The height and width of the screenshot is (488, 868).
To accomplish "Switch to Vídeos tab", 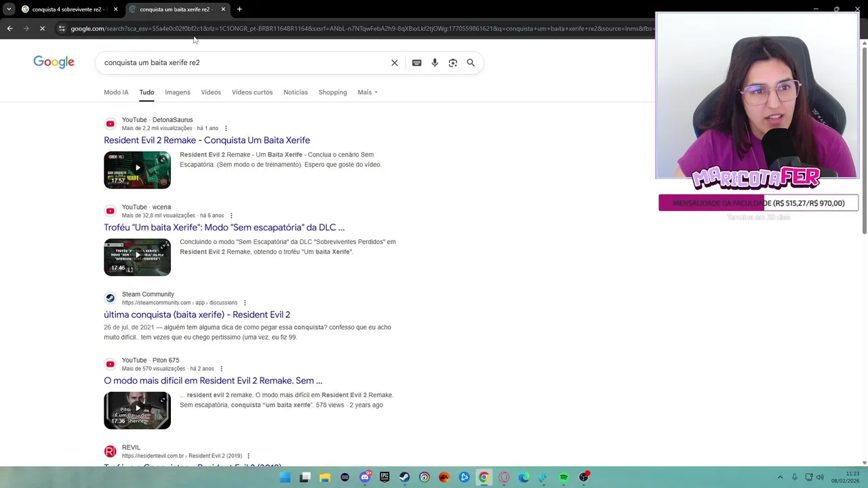I will [211, 92].
